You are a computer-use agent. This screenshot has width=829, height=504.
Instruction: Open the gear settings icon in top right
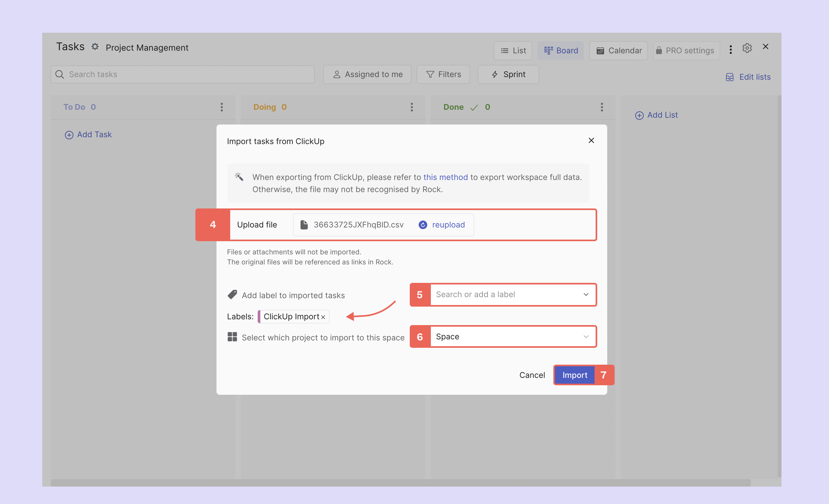[747, 48]
